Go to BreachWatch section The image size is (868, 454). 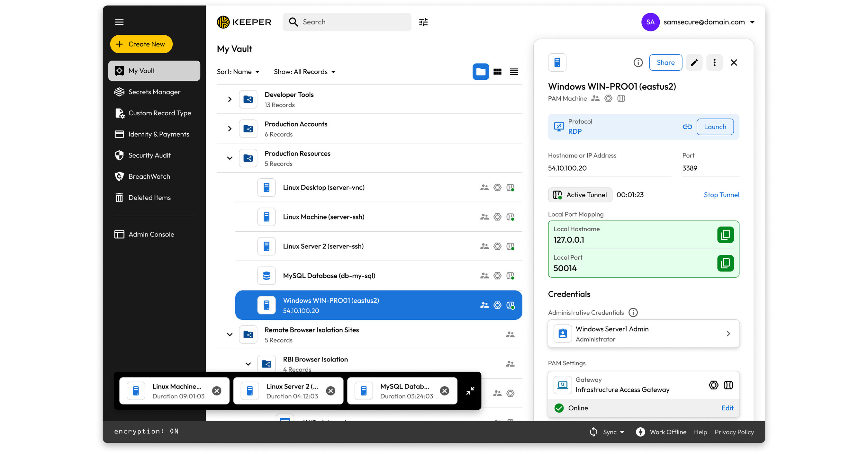(149, 176)
